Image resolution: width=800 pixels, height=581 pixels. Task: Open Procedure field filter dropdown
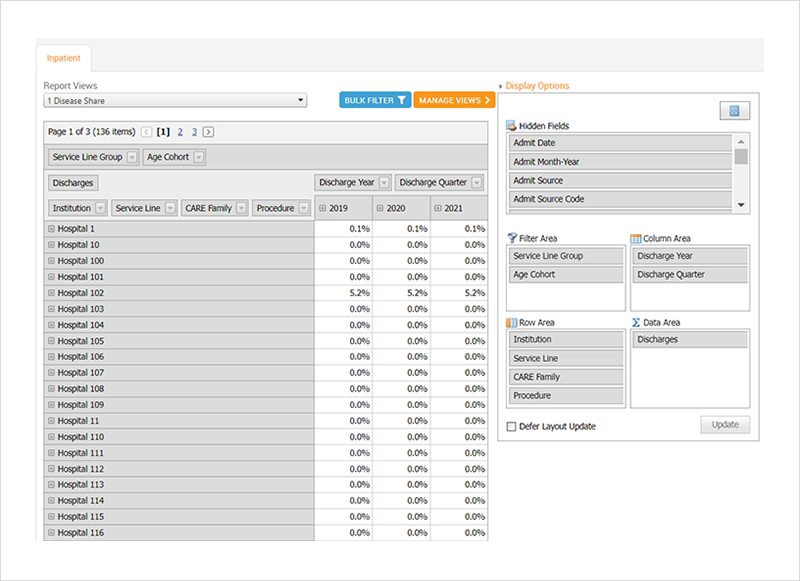[304, 208]
